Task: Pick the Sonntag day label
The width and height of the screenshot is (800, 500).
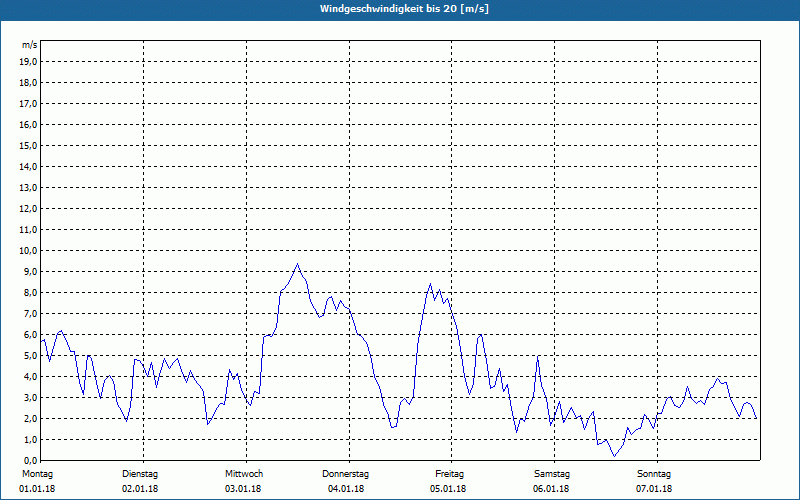Action: click(x=655, y=473)
